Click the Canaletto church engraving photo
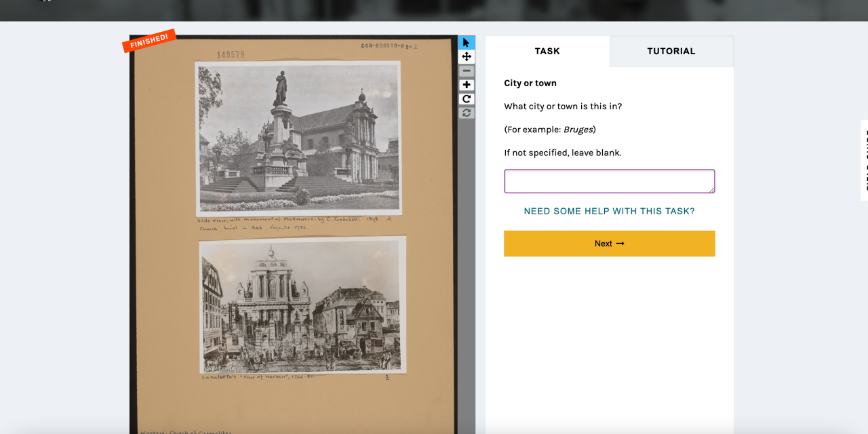 pyautogui.click(x=303, y=304)
